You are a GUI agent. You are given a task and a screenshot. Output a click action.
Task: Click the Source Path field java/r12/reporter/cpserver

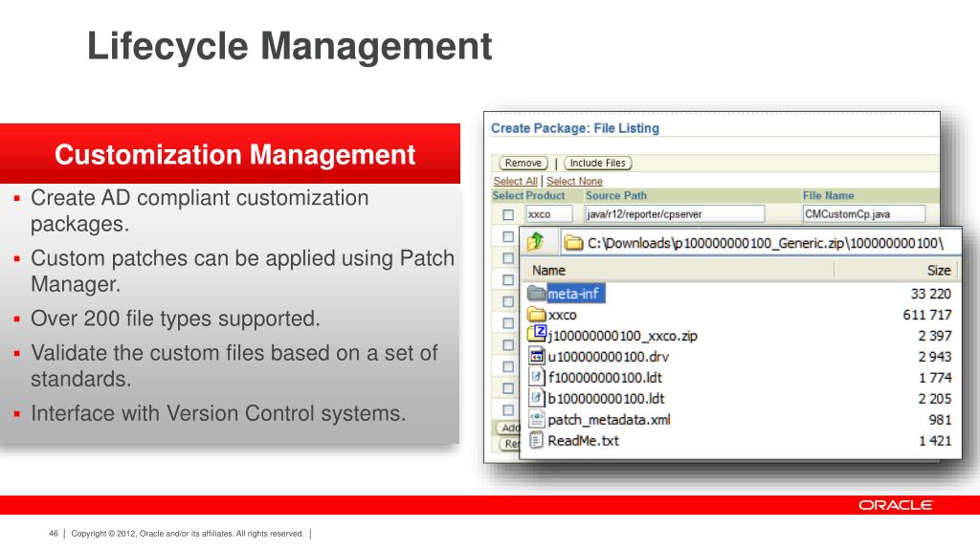(675, 213)
